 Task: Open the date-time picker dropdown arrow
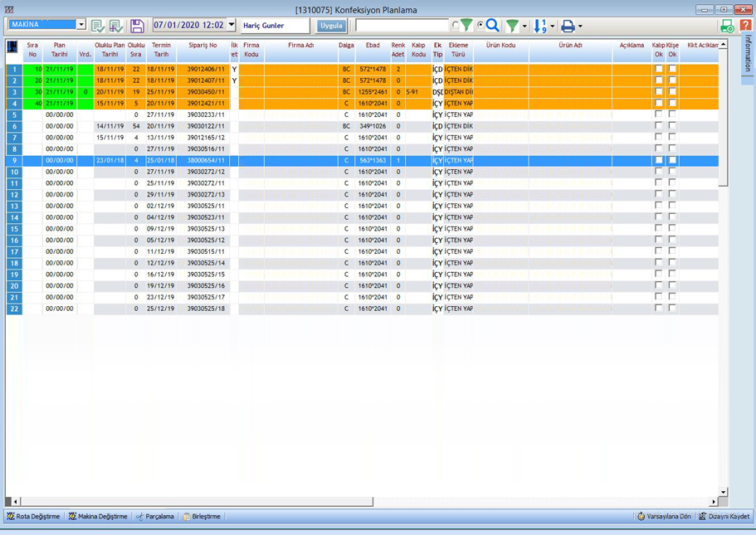(x=232, y=26)
